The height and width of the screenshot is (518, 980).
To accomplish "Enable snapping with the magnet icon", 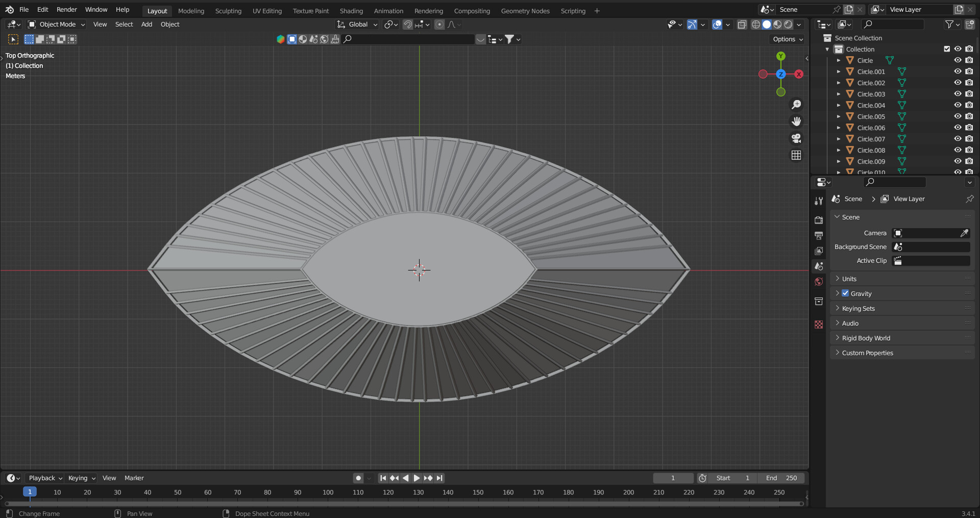I will [x=407, y=24].
